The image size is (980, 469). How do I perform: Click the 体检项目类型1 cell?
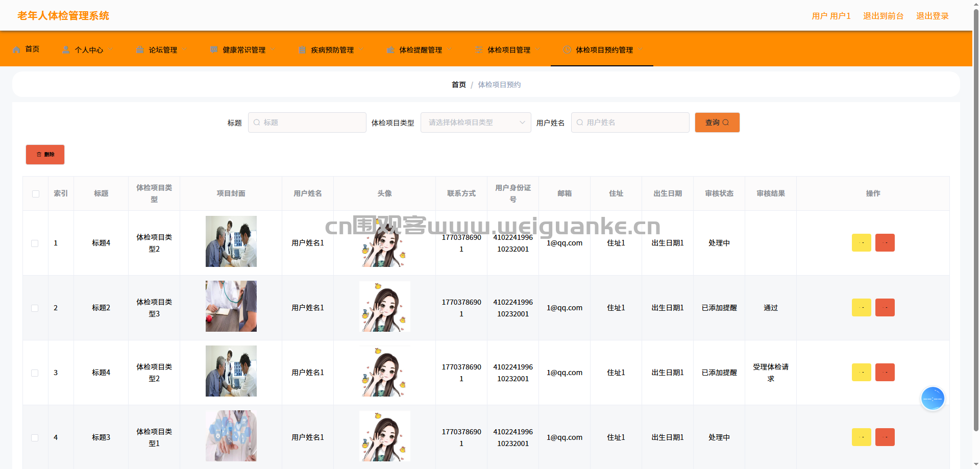coord(154,437)
